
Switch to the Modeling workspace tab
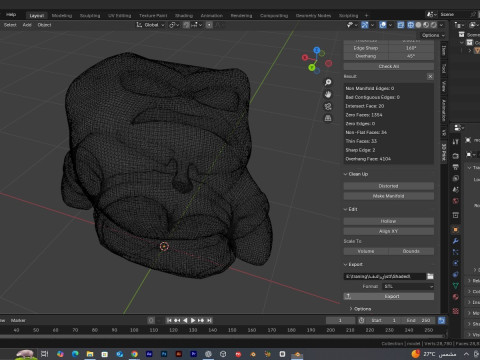point(62,15)
